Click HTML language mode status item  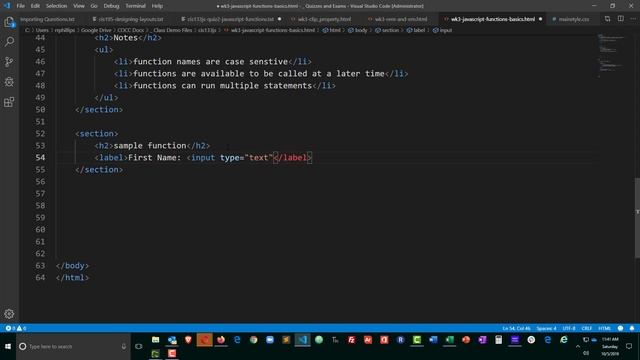pos(604,328)
